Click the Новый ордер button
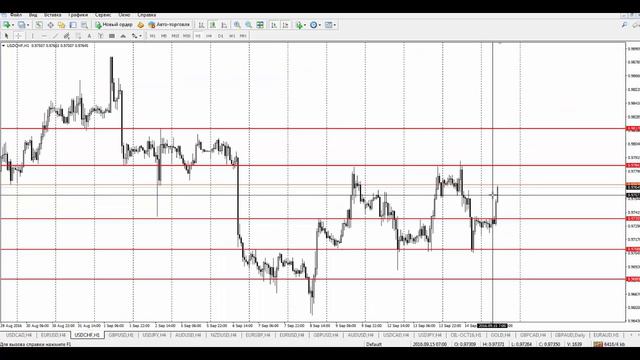 (114, 25)
